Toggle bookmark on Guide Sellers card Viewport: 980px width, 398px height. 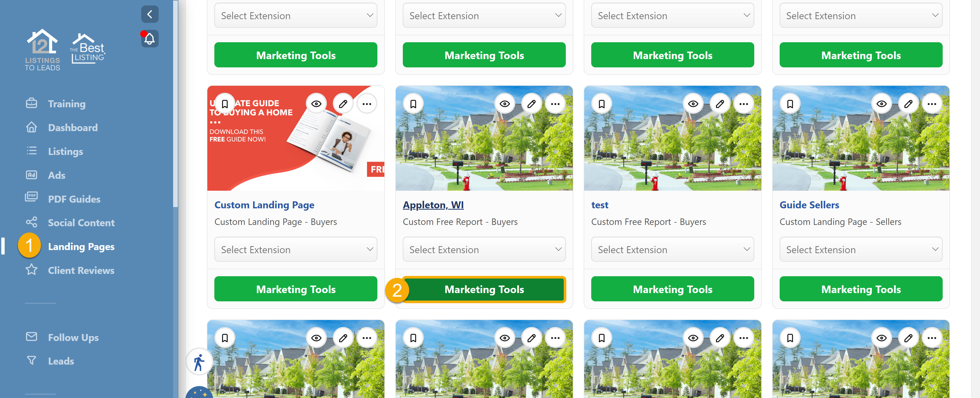(x=790, y=104)
